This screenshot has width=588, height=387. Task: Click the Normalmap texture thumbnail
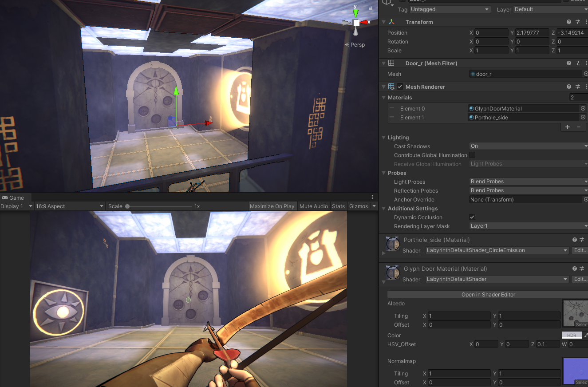click(x=576, y=371)
